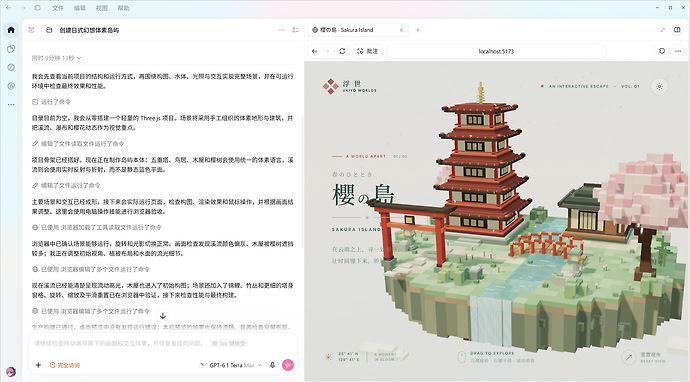Expand the browser panel to fullscreen
Viewport: 690px width, 382px height.
pos(663,30)
